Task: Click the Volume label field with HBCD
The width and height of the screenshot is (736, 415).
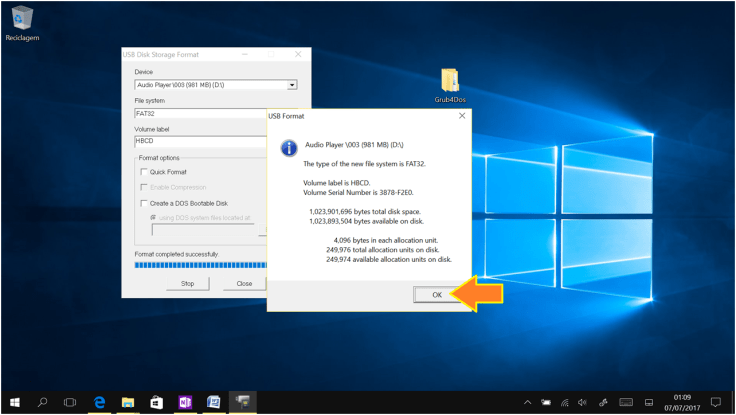Action: (200, 141)
